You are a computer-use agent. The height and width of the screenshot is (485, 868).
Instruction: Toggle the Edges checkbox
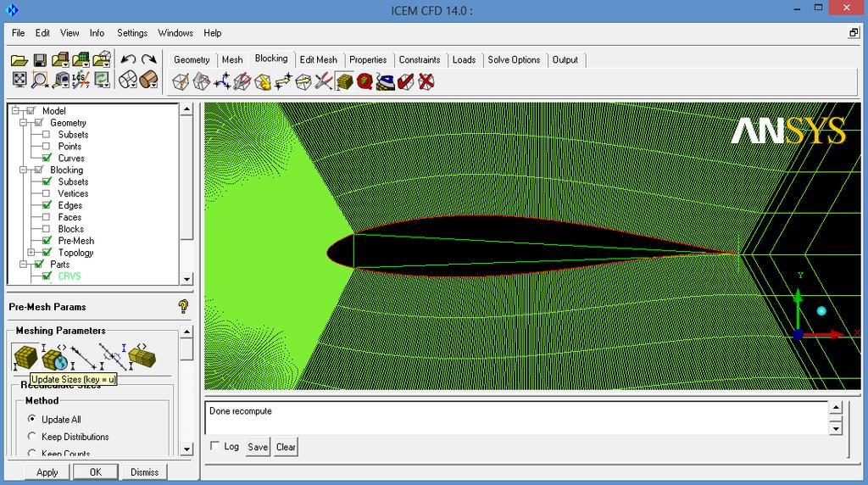[47, 205]
